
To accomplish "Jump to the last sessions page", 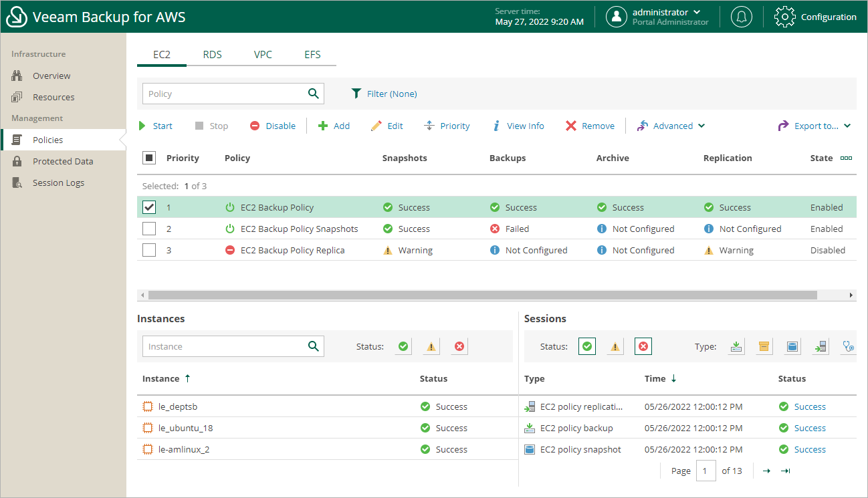I will [784, 471].
